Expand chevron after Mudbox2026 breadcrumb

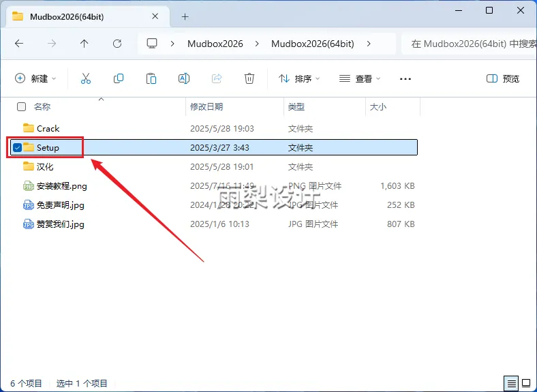(257, 44)
